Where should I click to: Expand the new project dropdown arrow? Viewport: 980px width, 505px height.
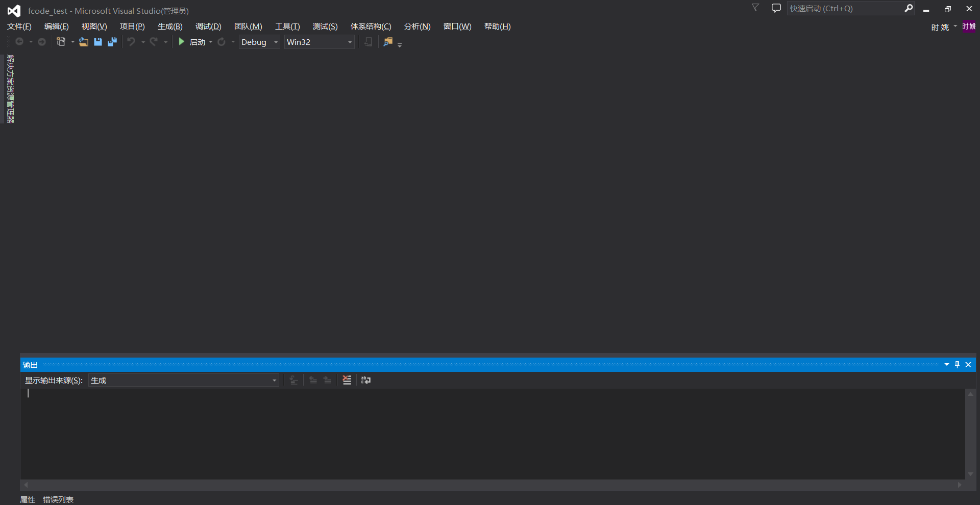pyautogui.click(x=72, y=42)
